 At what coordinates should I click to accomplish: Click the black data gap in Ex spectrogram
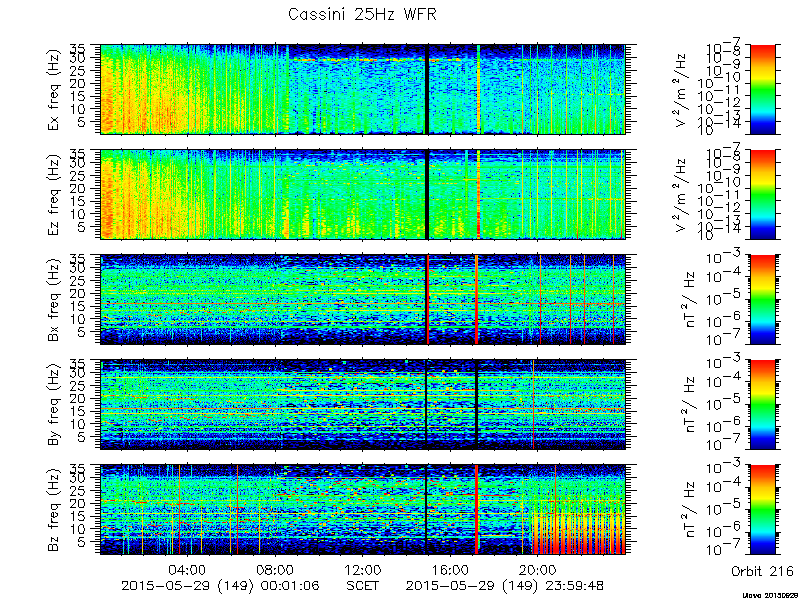point(427,89)
